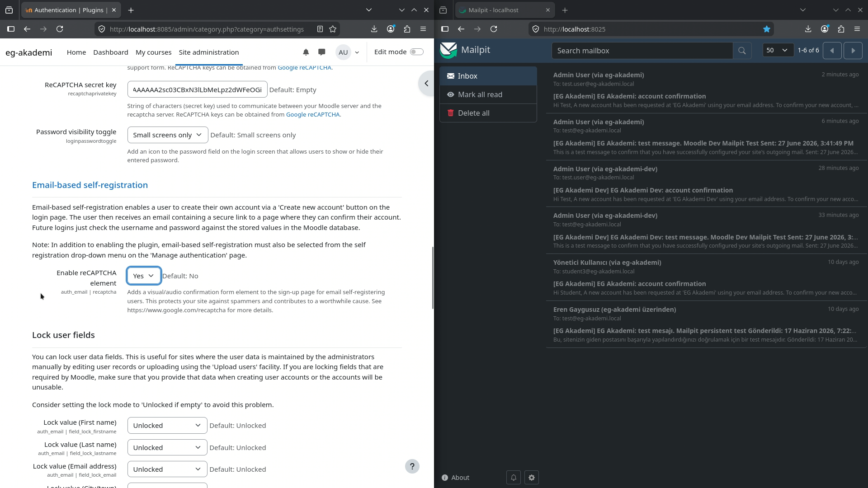This screenshot has width=868, height=488.
Task: List all tabs in Moodle browser window
Action: pyautogui.click(x=369, y=10)
